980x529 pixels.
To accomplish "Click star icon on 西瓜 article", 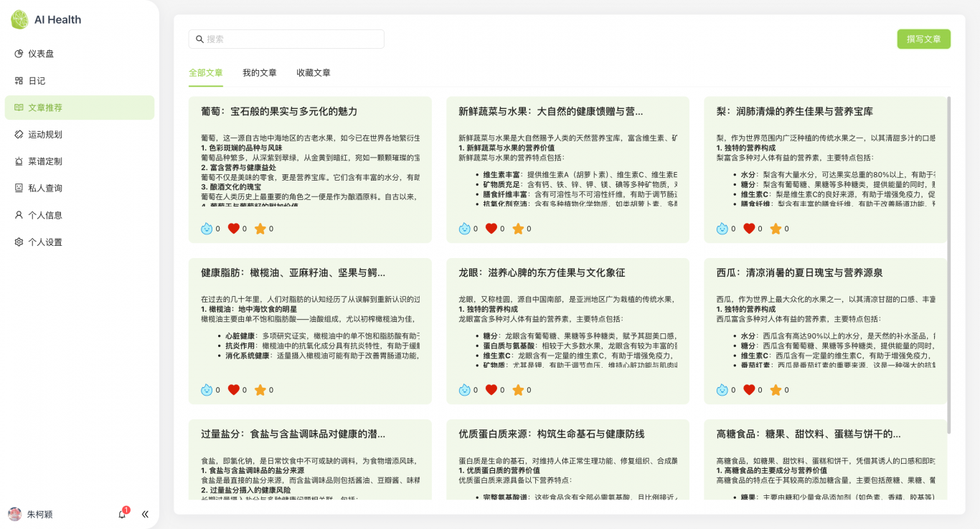I will (x=776, y=390).
